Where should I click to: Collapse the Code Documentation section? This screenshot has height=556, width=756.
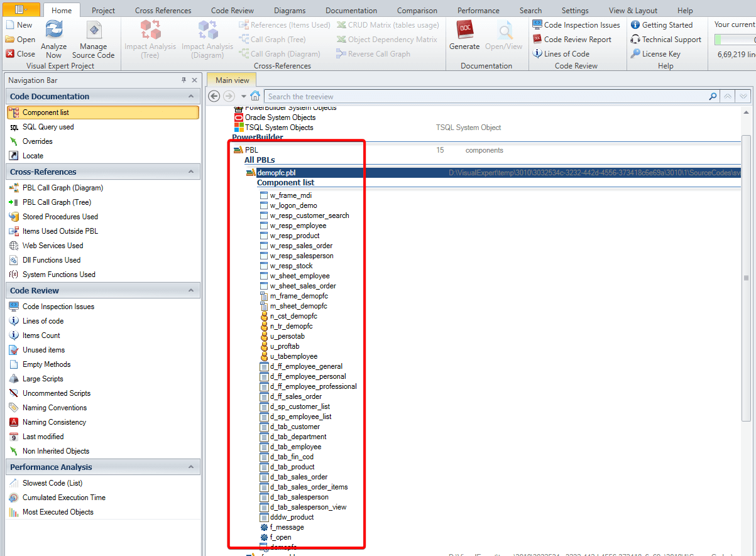(191, 96)
